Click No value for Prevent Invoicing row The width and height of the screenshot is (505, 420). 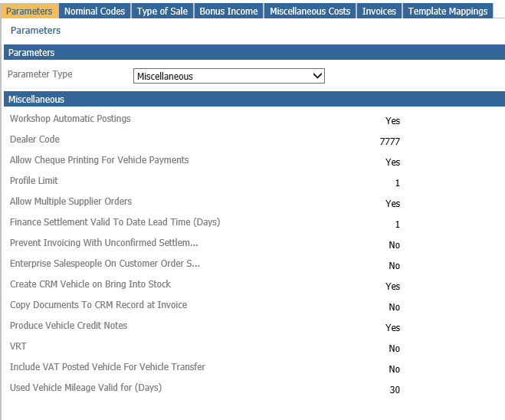[394, 244]
